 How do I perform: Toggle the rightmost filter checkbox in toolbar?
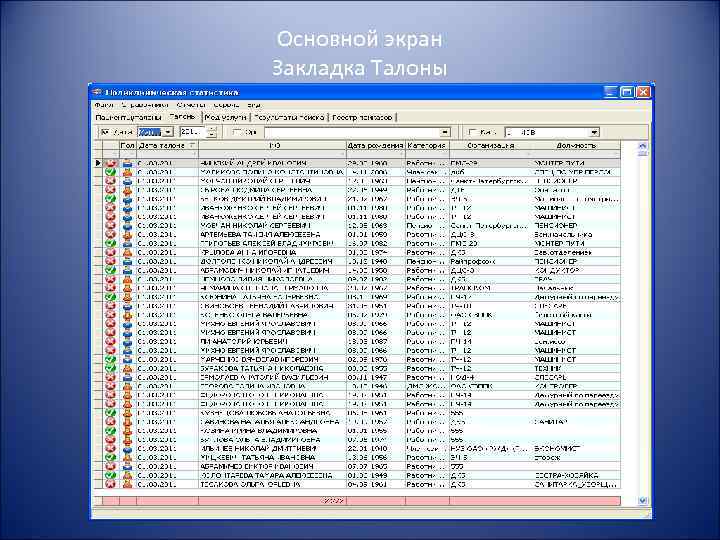pyautogui.click(x=472, y=132)
